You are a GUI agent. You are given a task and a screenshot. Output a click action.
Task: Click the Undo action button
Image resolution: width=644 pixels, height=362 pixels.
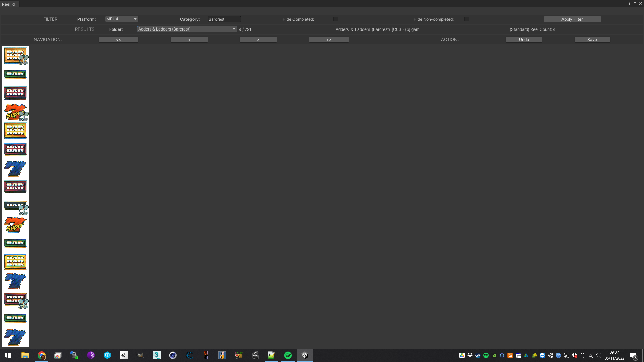tap(524, 40)
